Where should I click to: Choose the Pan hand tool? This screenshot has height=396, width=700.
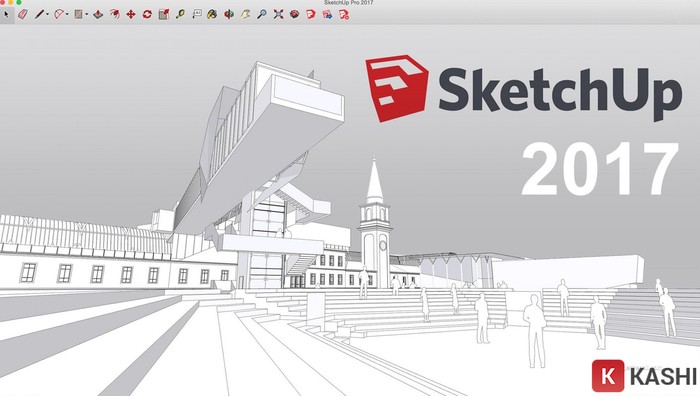coord(246,14)
